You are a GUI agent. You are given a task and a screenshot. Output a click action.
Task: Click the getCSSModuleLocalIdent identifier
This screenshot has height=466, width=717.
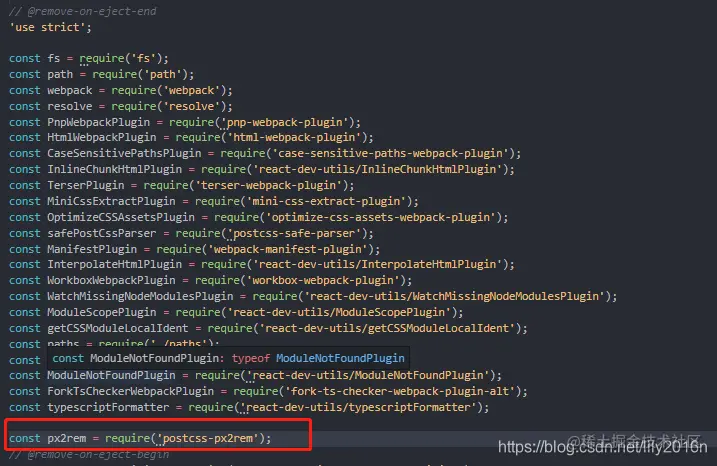[118, 328]
